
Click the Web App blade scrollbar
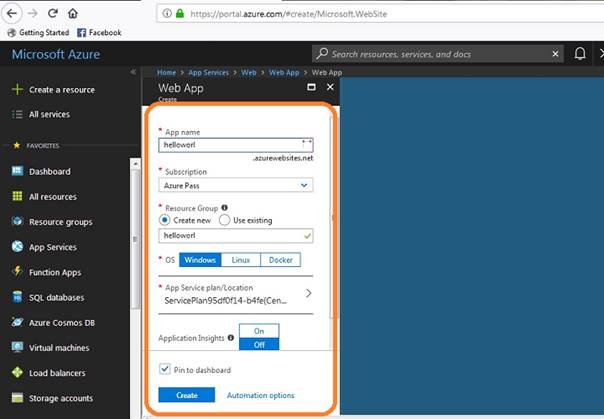point(332,218)
